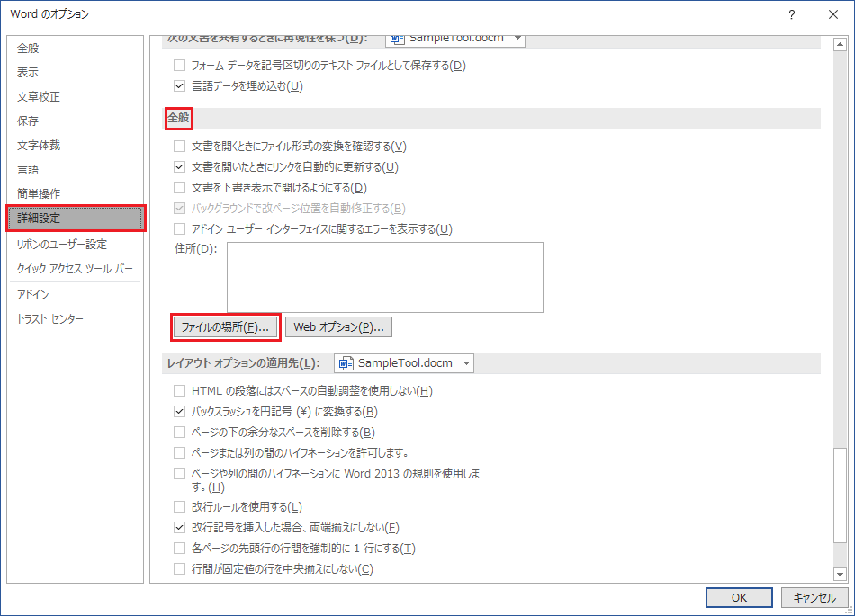The height and width of the screenshot is (616, 855).
Task: Enable Word 2013 hyphenation rules checkbox
Action: pyautogui.click(x=179, y=473)
